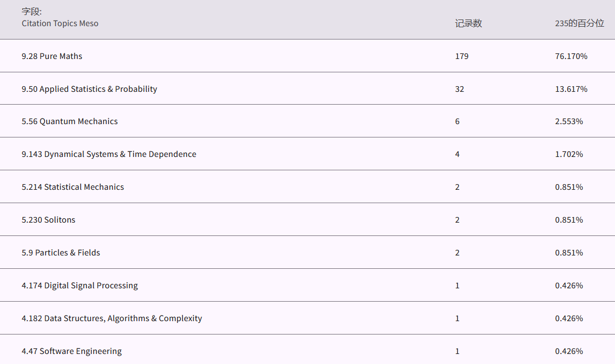615x364 pixels.
Task: Click the 0.426% value for Software Engineering
Action: (569, 351)
